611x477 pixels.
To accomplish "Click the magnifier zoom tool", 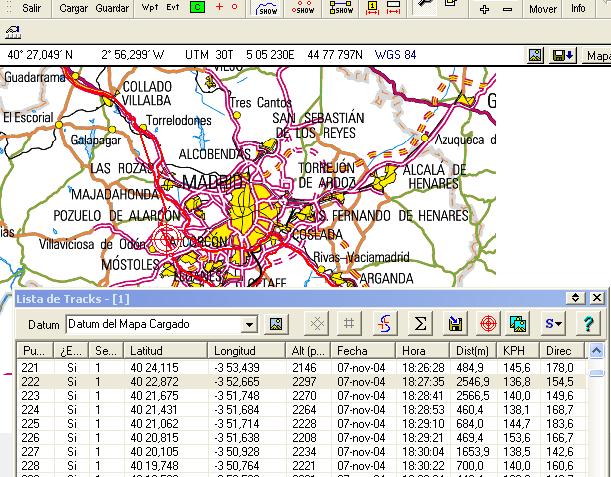I will coord(425,4).
